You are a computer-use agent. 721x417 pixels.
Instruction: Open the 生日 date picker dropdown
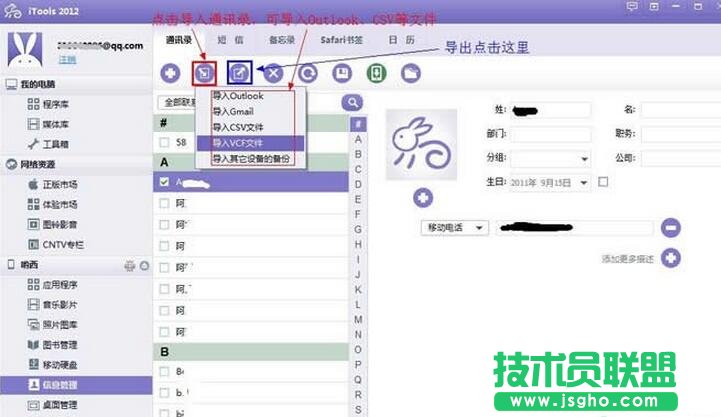coord(584,183)
